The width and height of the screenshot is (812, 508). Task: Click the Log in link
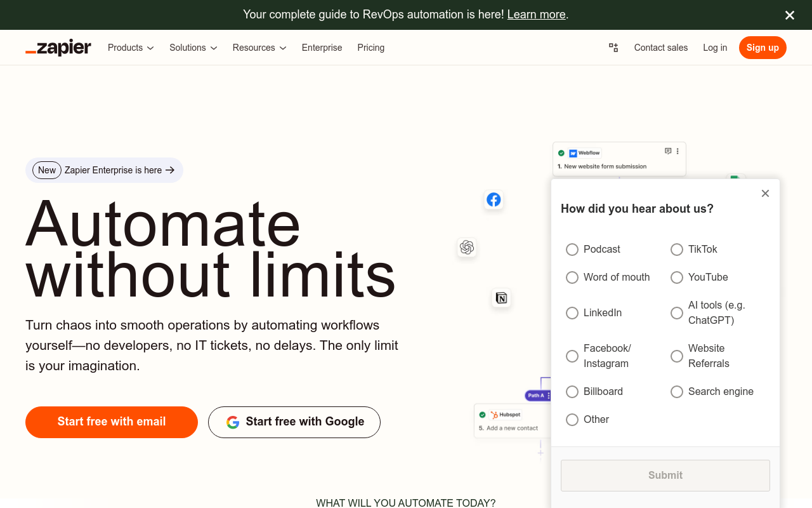click(x=715, y=48)
